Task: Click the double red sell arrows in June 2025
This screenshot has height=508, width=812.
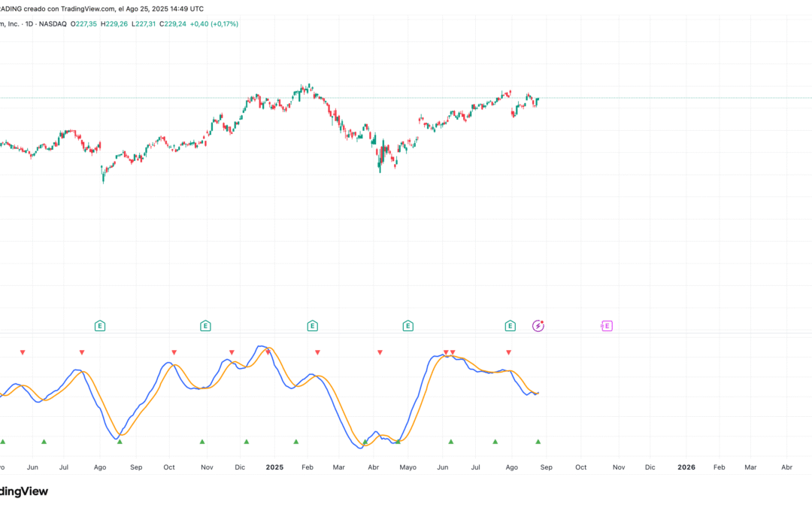Action: [449, 352]
